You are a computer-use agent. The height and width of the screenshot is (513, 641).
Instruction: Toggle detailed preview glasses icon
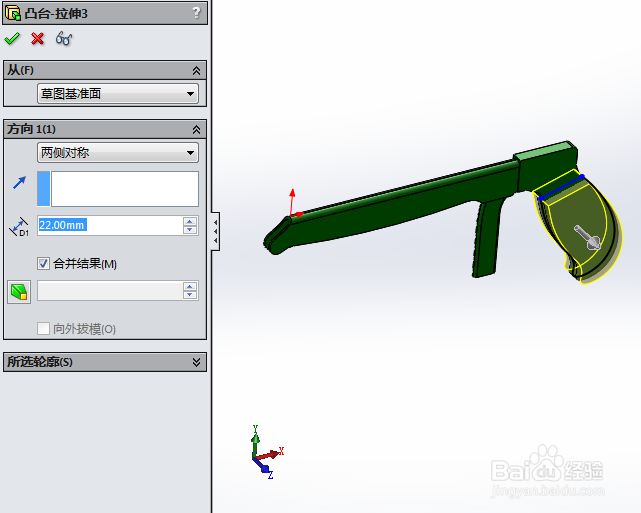coord(64,39)
